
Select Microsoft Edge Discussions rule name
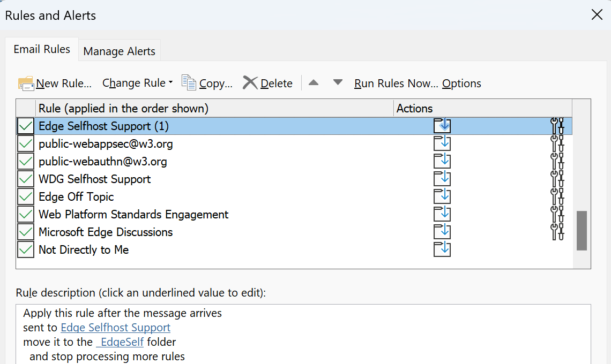[106, 232]
